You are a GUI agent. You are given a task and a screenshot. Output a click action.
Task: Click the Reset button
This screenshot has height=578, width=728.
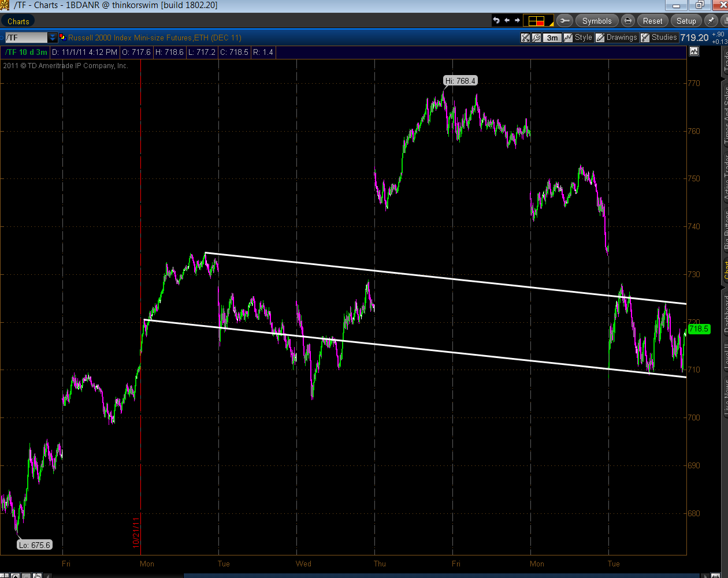click(x=653, y=21)
